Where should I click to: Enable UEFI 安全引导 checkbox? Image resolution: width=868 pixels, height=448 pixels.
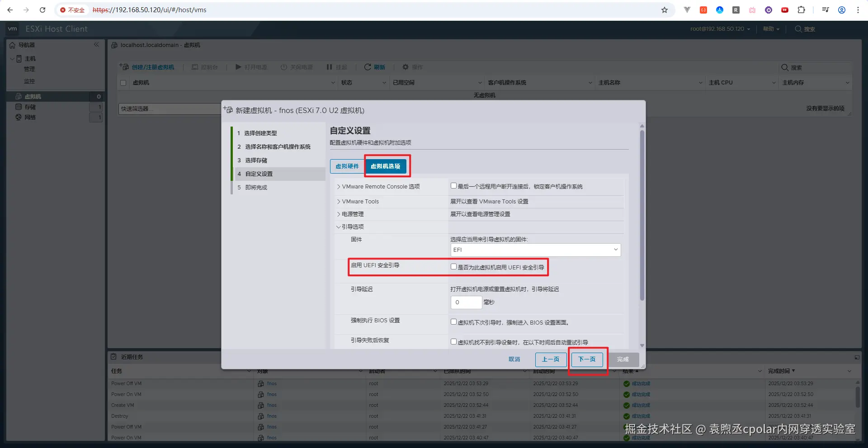click(x=453, y=267)
